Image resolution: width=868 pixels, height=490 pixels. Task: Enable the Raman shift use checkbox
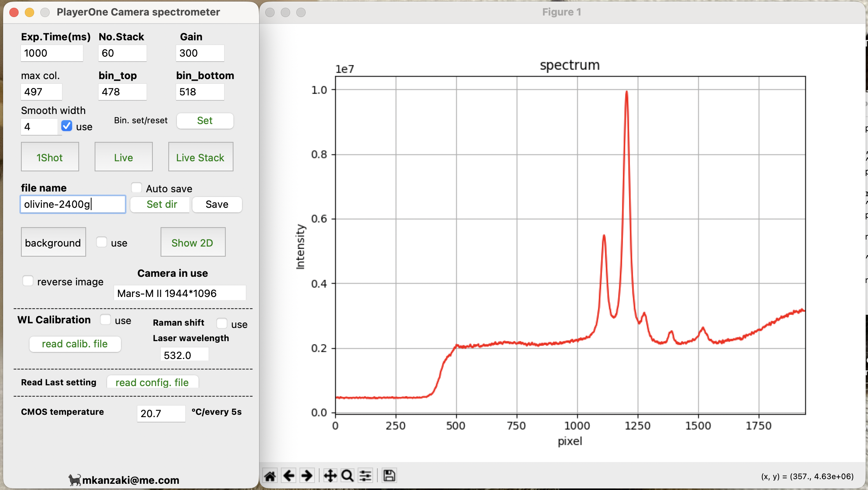(222, 324)
